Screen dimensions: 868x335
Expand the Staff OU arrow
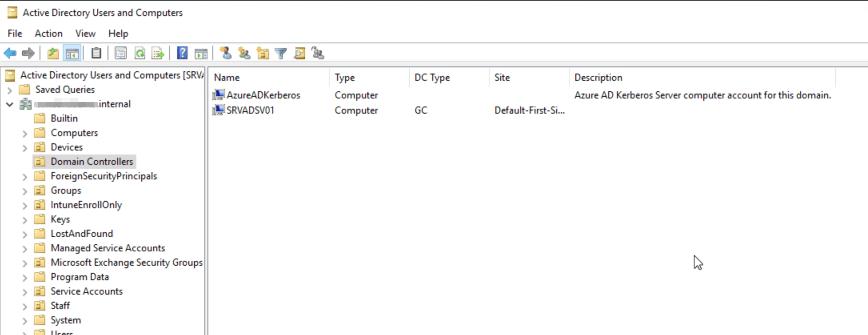(x=25, y=306)
